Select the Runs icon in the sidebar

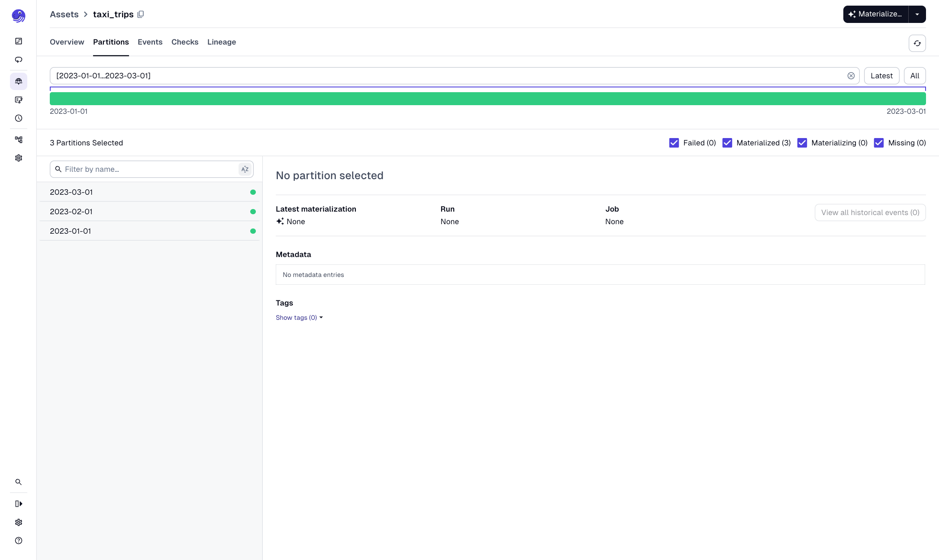point(19,60)
